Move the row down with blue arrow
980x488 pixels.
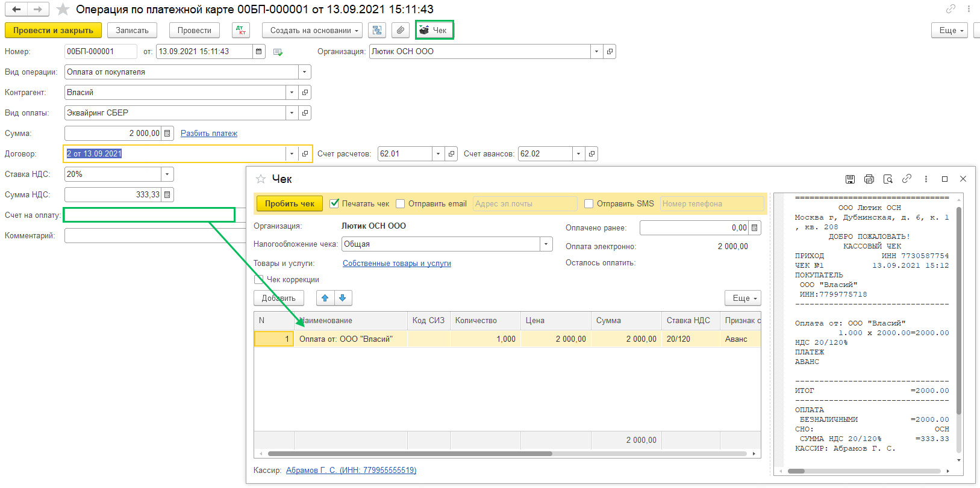[343, 298]
